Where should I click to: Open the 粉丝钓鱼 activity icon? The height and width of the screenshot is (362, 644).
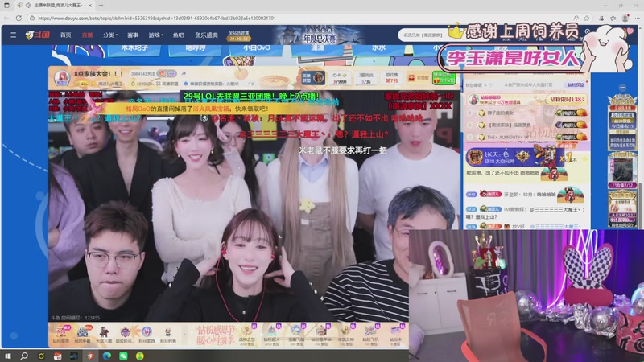[168, 334]
